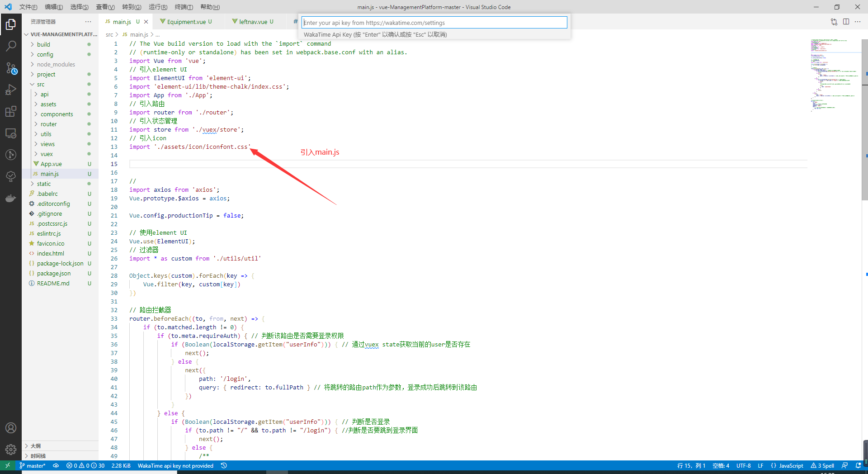
Task: Open the Docker view icon
Action: point(11,198)
